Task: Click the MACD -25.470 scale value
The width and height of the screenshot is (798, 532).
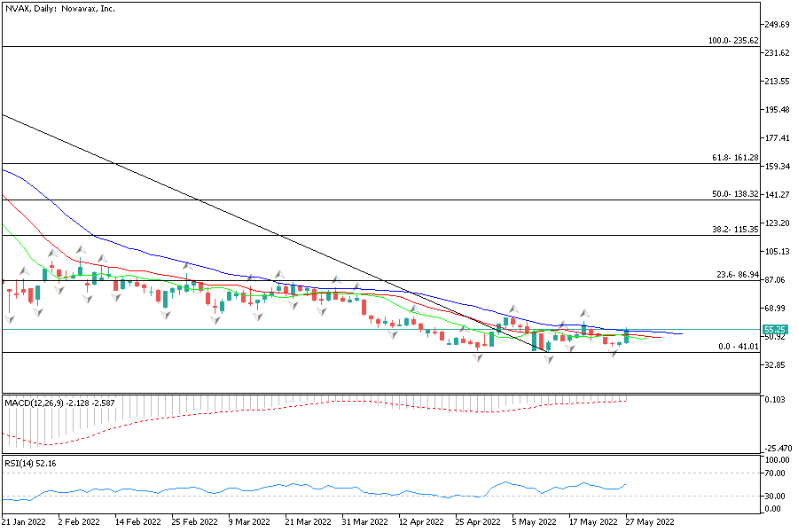Action: pos(777,449)
